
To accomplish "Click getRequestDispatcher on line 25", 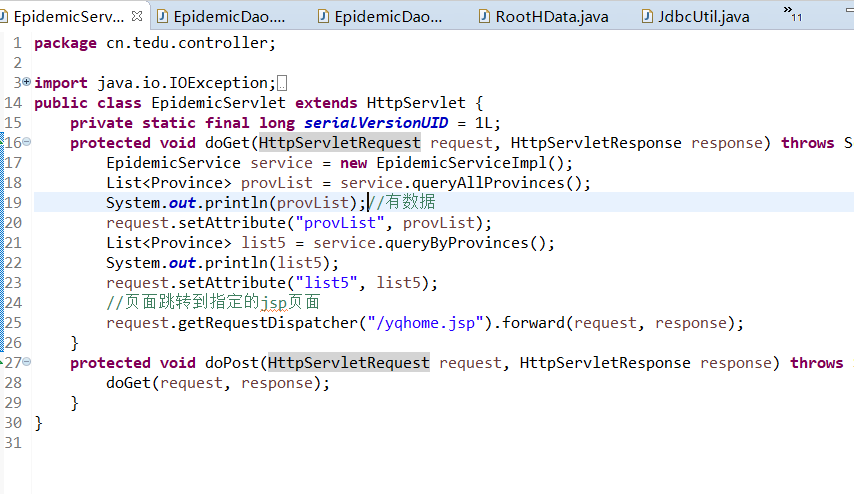I will click(268, 323).
